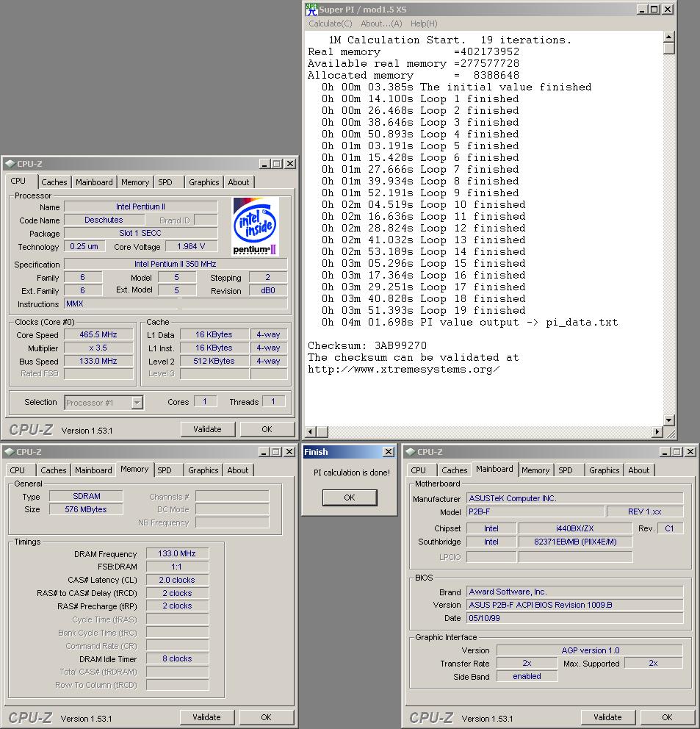Image resolution: width=700 pixels, height=729 pixels.
Task: Click the http://www.xtremesystems.org/ text
Action: tap(404, 369)
